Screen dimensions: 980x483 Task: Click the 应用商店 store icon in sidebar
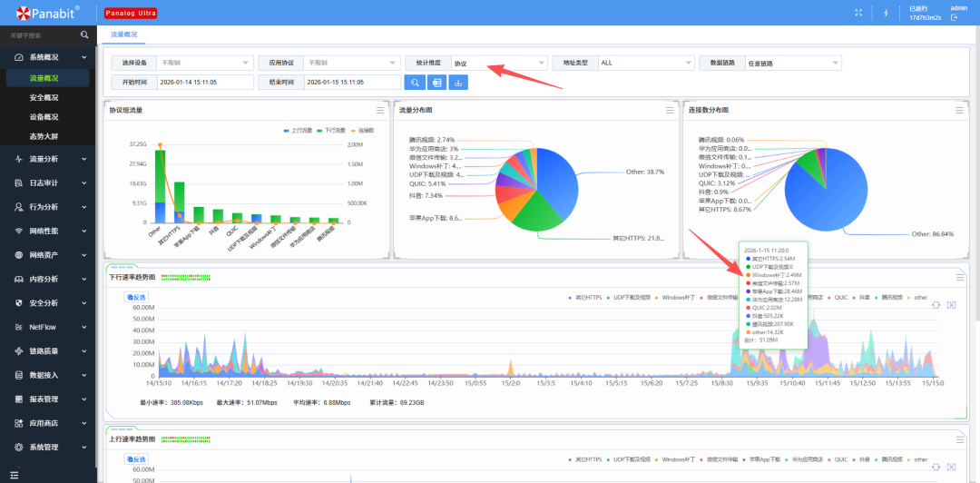pyautogui.click(x=18, y=423)
